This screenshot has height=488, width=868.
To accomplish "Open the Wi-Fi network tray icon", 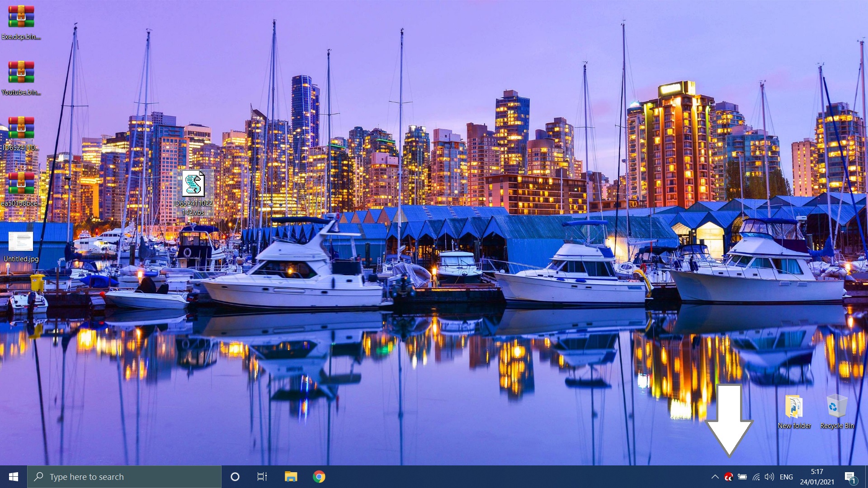I will coord(756,477).
